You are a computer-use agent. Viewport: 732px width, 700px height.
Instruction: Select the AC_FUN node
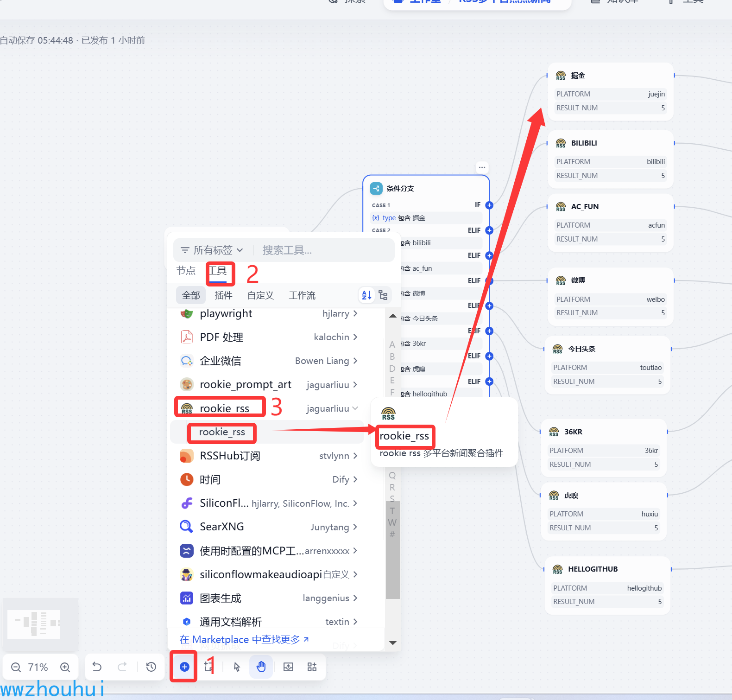coord(611,223)
